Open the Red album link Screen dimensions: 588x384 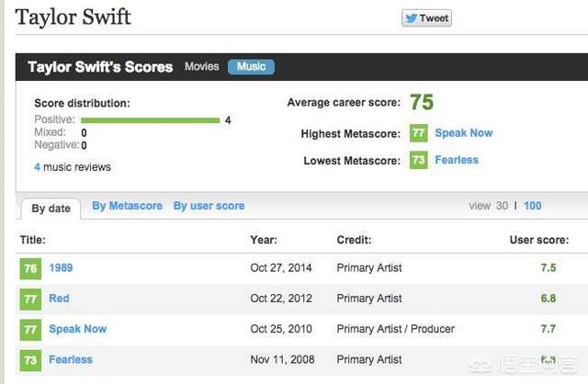point(59,299)
